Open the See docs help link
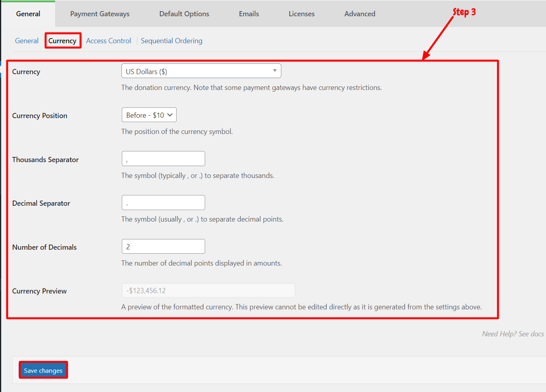 (531, 334)
